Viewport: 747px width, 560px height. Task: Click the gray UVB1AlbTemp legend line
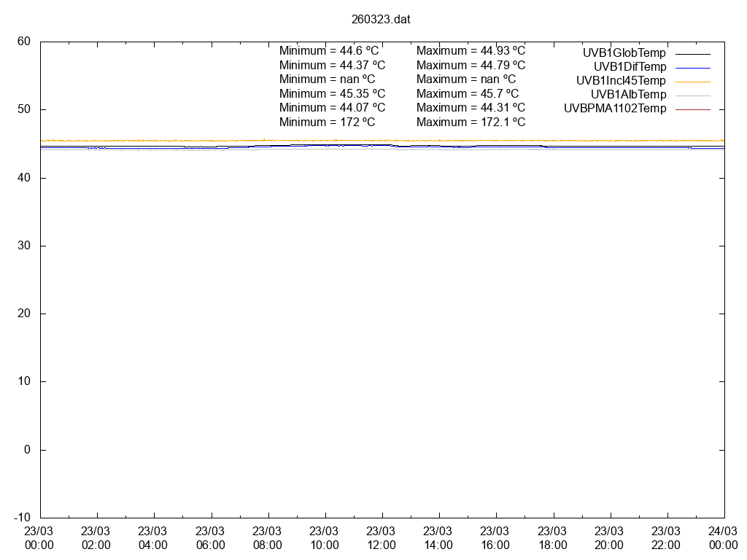click(692, 96)
